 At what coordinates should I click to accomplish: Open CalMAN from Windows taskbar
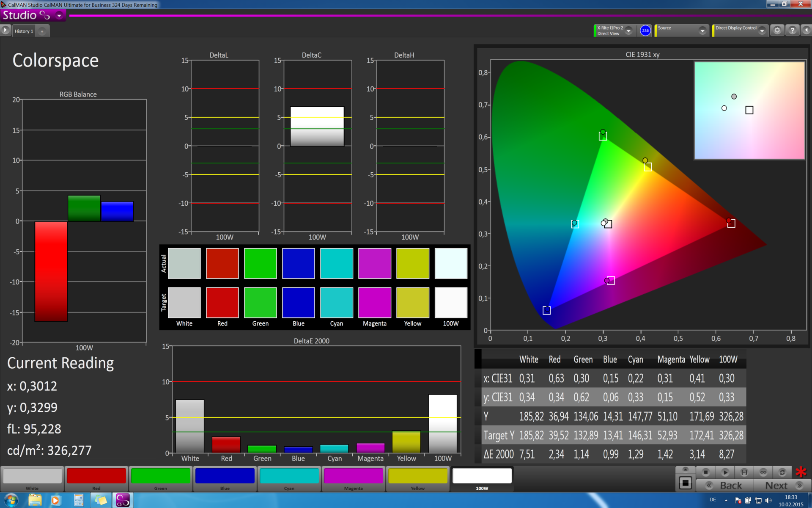[123, 500]
